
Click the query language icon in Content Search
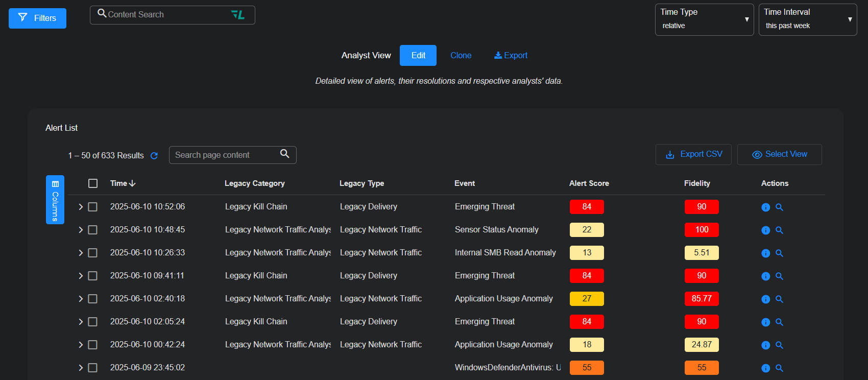pos(238,15)
